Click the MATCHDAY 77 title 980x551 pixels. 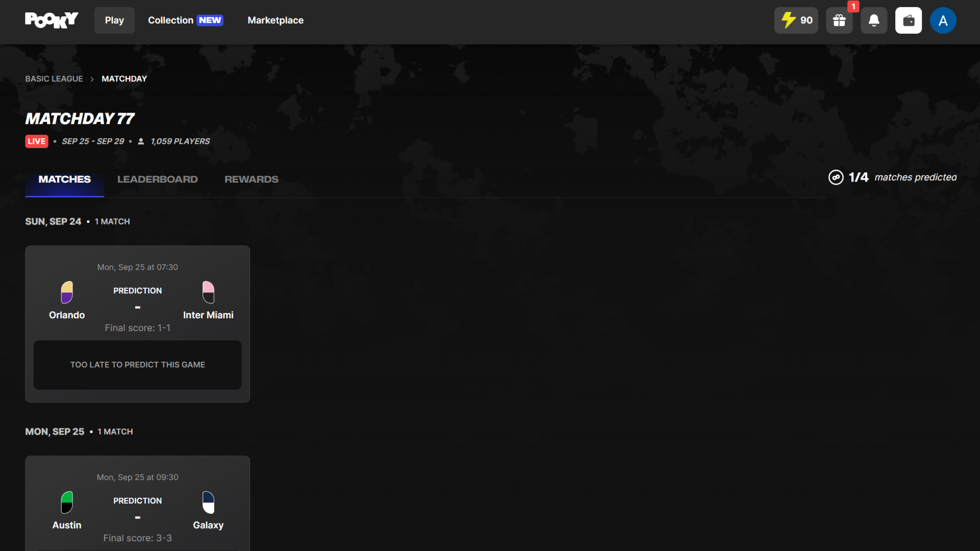(80, 119)
